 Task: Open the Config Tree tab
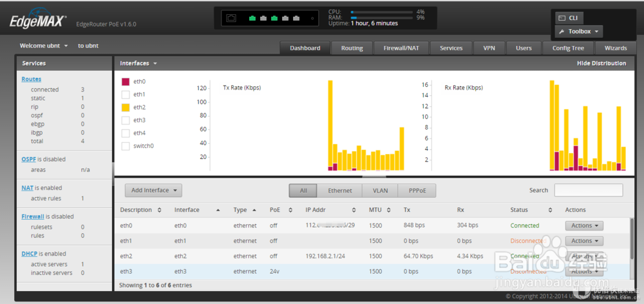point(568,48)
